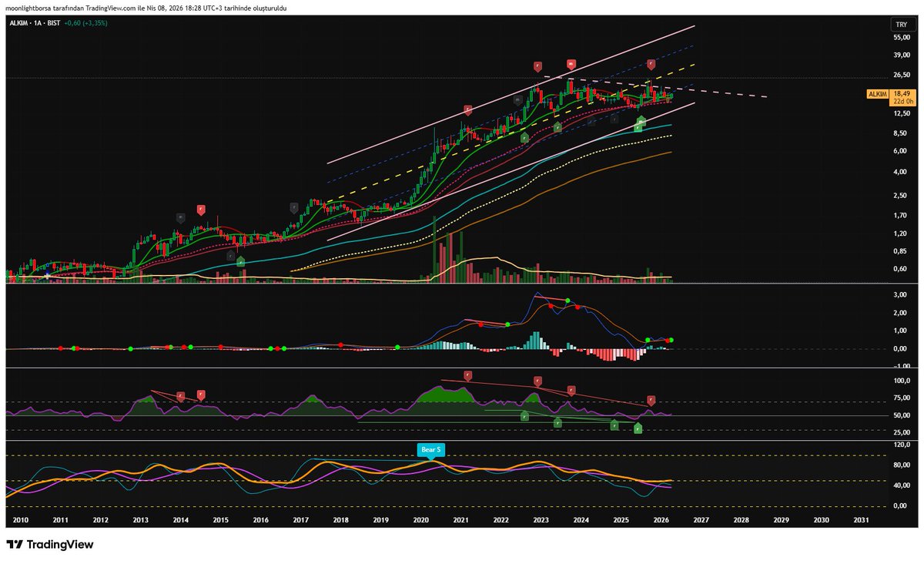The width and height of the screenshot is (924, 561).
Task: Click the 26,50 price axis level
Action: (x=902, y=75)
